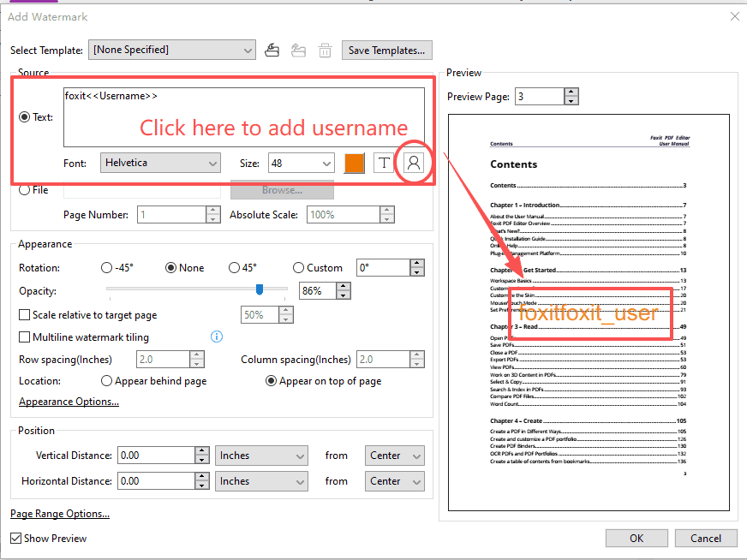This screenshot has height=560, width=747.
Task: Click into the watermark text box
Action: [x=244, y=117]
